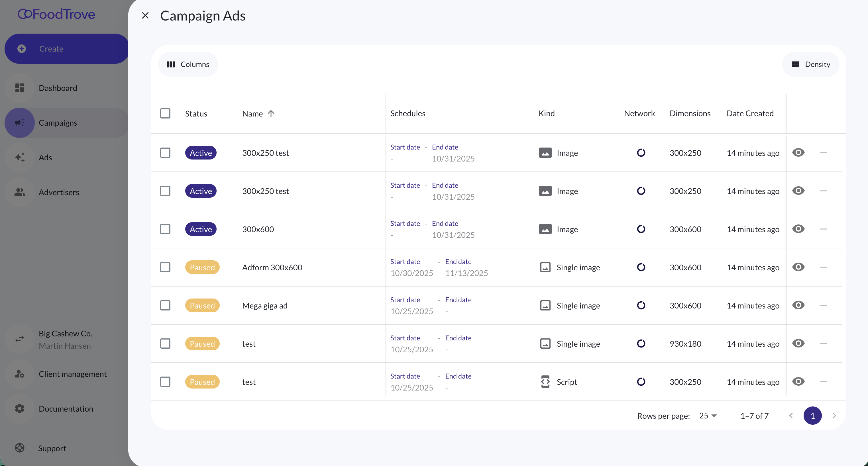Viewport: 868px width, 466px height.
Task: Click the Advertisers people icon
Action: [x=20, y=192]
